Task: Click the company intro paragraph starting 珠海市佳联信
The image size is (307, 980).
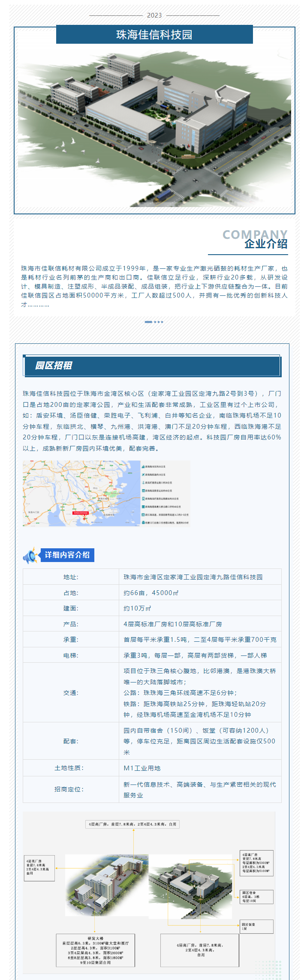Action: point(154,286)
